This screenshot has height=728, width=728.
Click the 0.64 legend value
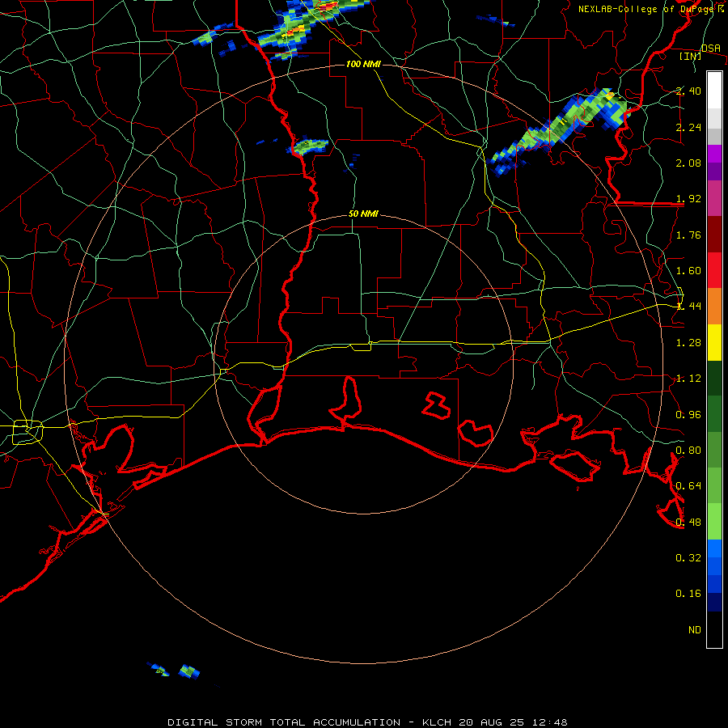point(688,486)
